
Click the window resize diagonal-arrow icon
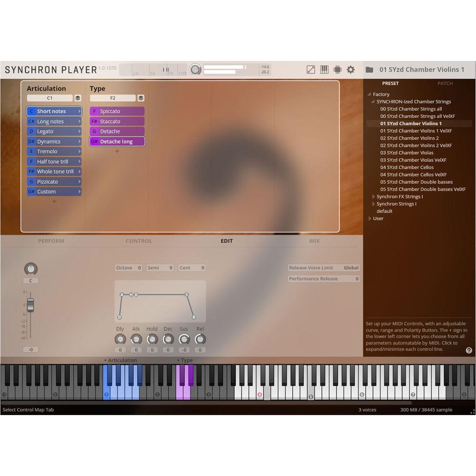[311, 69]
